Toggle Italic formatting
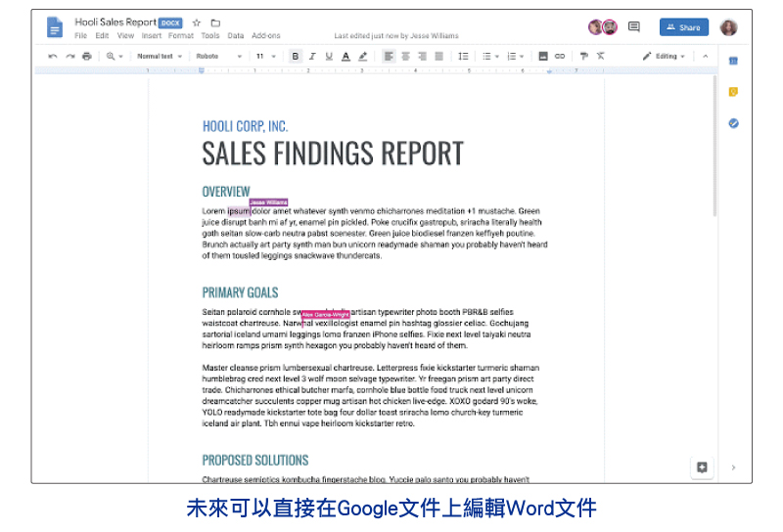 (312, 57)
